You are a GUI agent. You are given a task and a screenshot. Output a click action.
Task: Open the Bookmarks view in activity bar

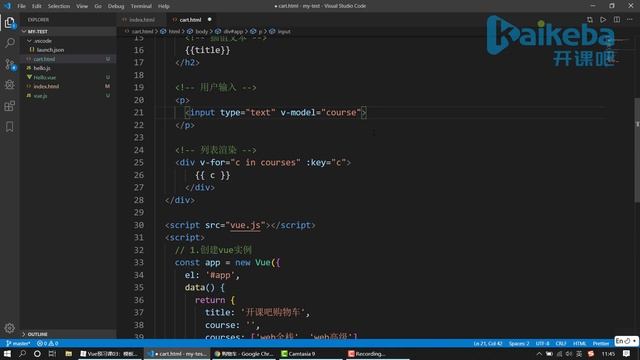point(10,127)
